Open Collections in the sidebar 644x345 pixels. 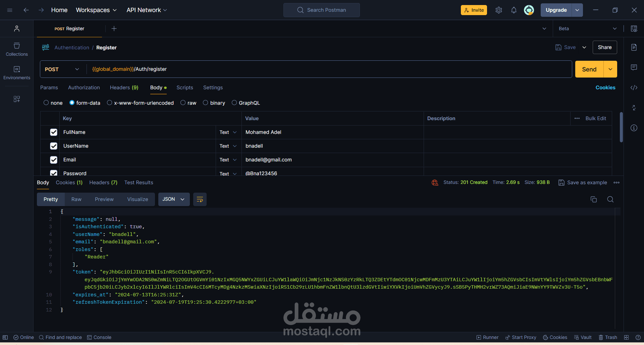(x=17, y=49)
